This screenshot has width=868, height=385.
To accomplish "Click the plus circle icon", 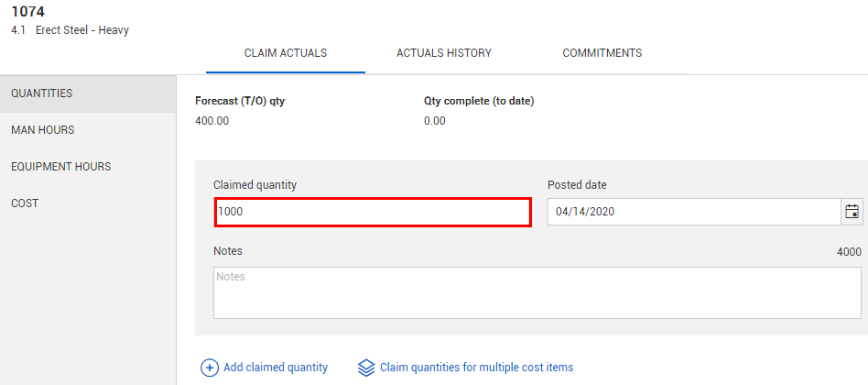I will (x=210, y=368).
